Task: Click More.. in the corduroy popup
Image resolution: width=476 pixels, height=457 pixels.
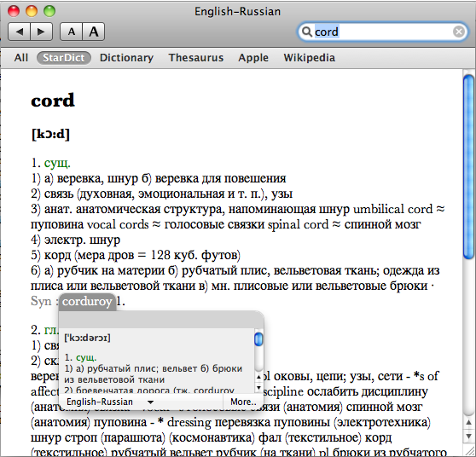Action: (243, 402)
